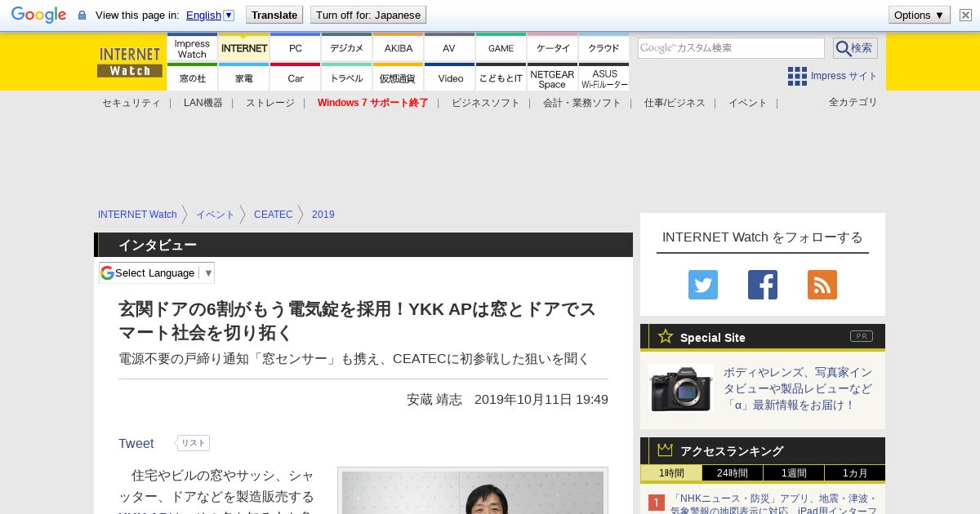Go to ストレージ category
The image size is (980, 514).
(x=269, y=103)
